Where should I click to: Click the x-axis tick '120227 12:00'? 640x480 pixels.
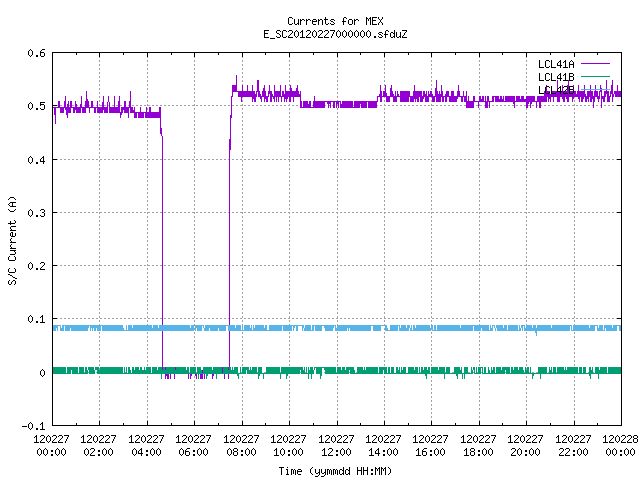click(x=336, y=445)
